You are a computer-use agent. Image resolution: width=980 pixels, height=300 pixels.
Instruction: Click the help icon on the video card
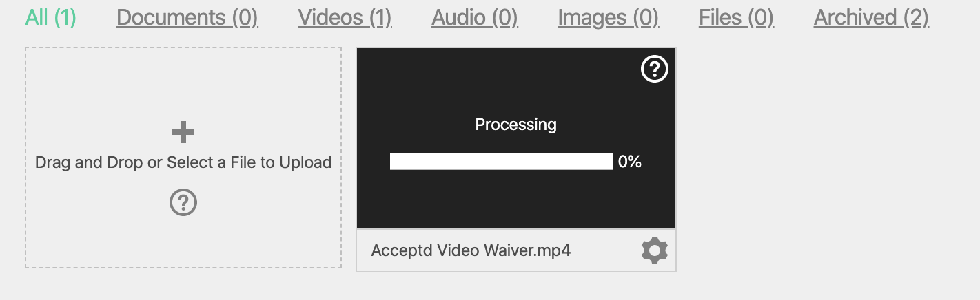655,69
